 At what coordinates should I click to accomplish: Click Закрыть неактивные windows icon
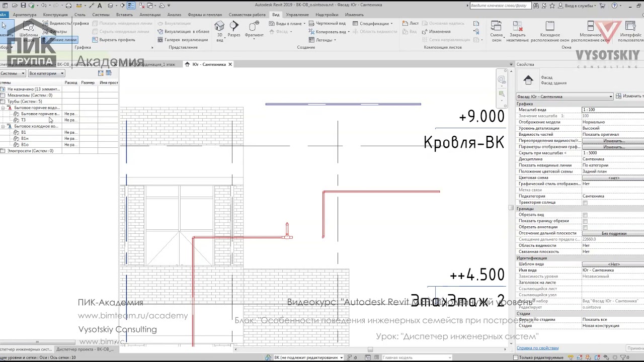pos(517,32)
